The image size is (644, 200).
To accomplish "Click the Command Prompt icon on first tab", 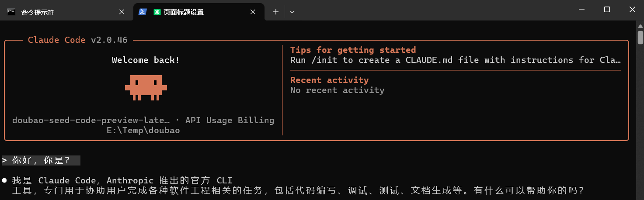I will tap(11, 12).
